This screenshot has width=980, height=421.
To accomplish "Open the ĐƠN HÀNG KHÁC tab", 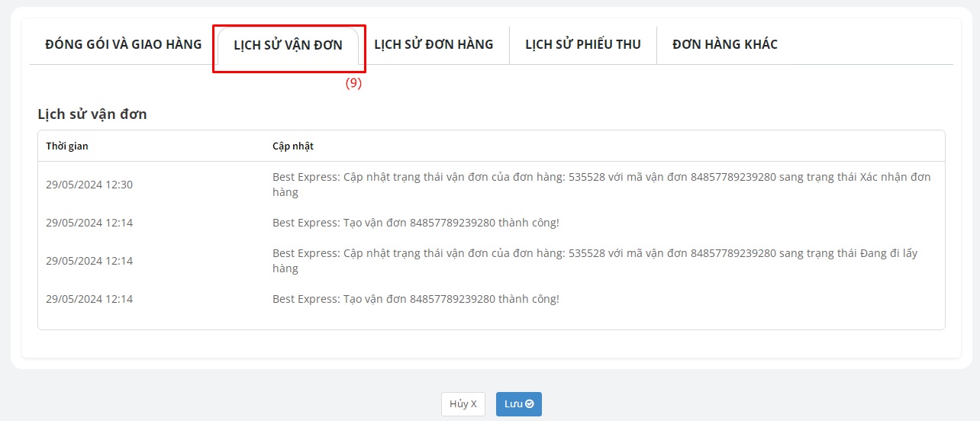I will point(724,44).
